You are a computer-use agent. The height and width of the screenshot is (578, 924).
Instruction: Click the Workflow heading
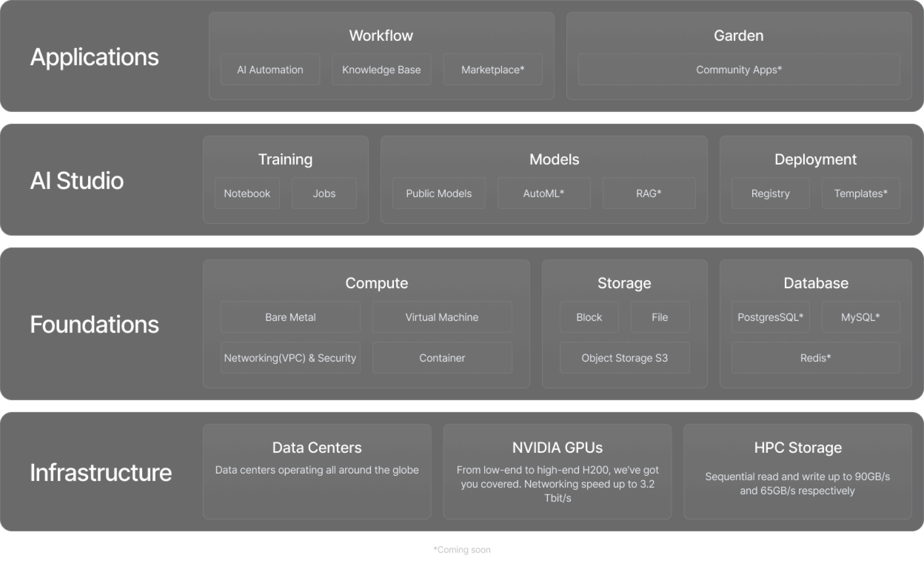click(381, 35)
